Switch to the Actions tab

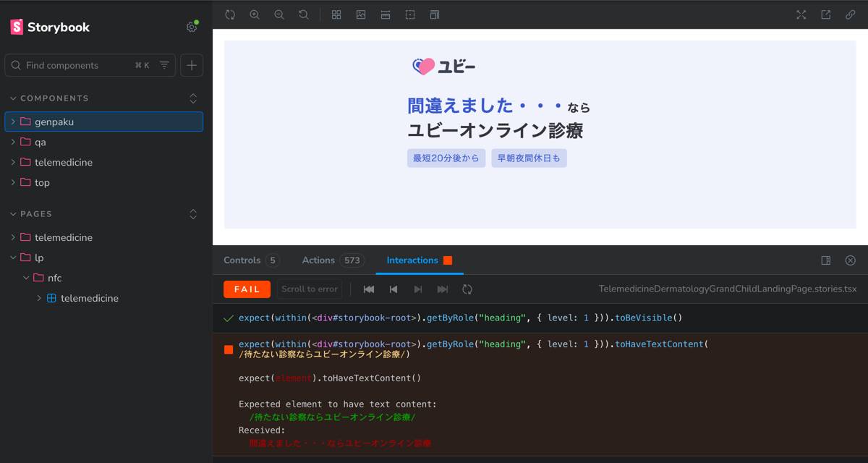333,260
